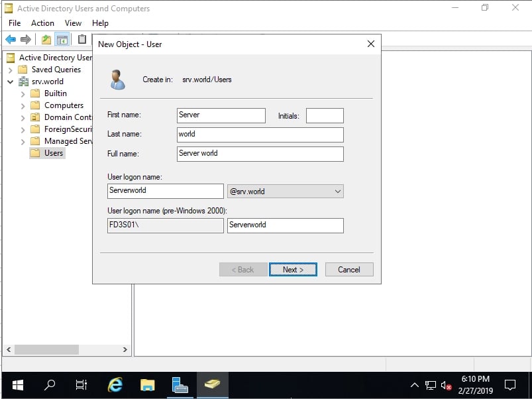This screenshot has width=532, height=399.
Task: Click the pre-Windows 2000 Serverworld logon field
Action: pos(286,225)
